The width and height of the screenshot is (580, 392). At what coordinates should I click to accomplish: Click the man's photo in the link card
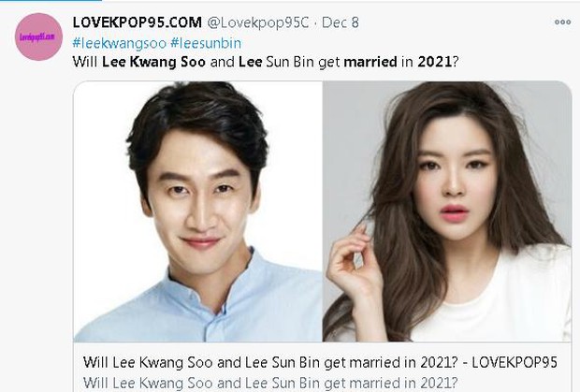click(198, 211)
